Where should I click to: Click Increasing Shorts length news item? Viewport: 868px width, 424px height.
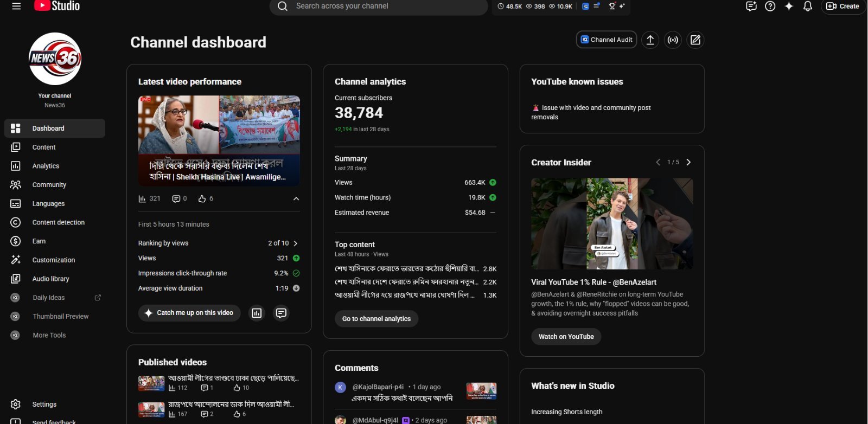point(567,412)
